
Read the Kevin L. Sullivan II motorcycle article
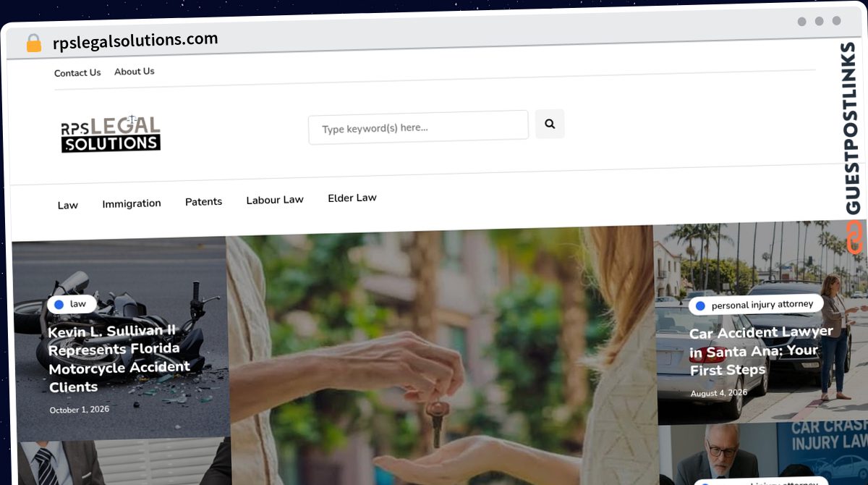(x=119, y=358)
